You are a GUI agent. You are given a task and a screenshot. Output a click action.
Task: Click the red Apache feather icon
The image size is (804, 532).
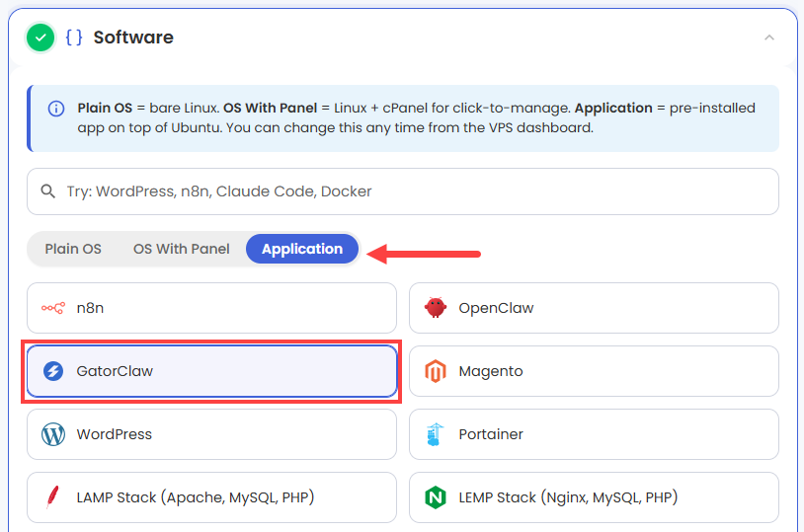52,496
